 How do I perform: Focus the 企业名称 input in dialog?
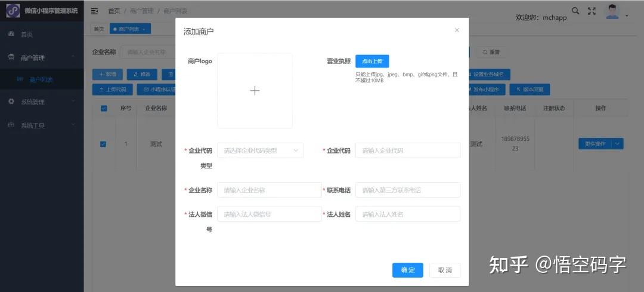click(270, 190)
